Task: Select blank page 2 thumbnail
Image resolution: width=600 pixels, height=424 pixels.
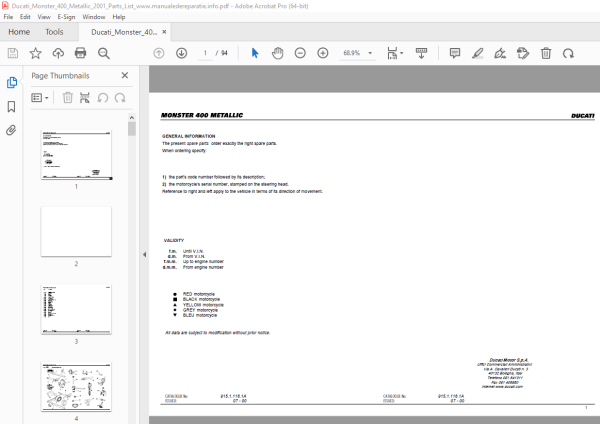Action: pos(77,232)
